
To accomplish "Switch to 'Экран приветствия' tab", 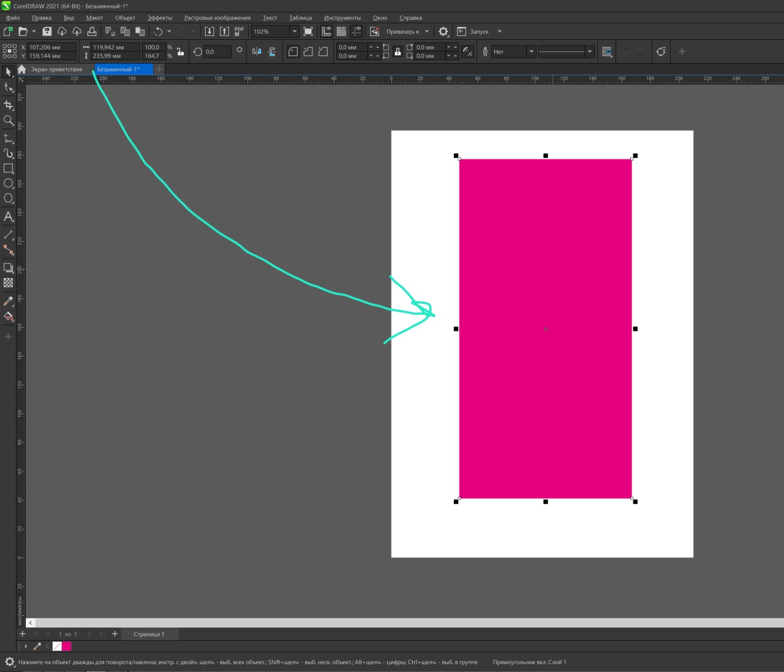I will coord(56,69).
